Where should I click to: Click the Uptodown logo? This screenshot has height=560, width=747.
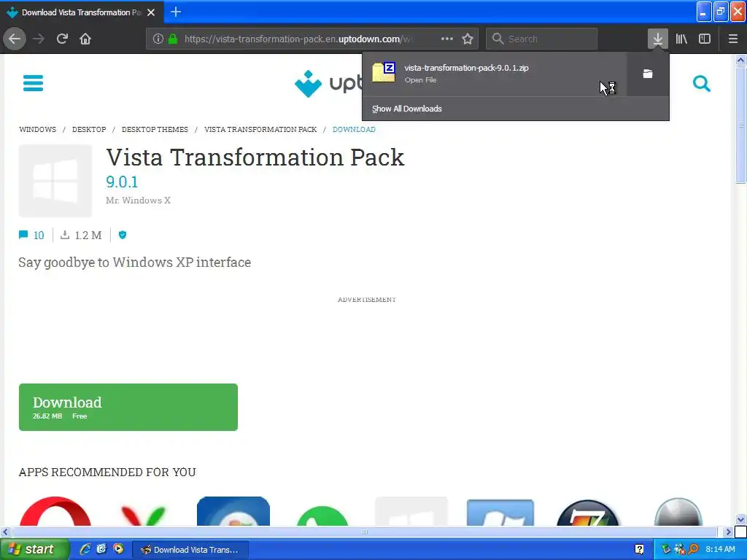coord(329,83)
